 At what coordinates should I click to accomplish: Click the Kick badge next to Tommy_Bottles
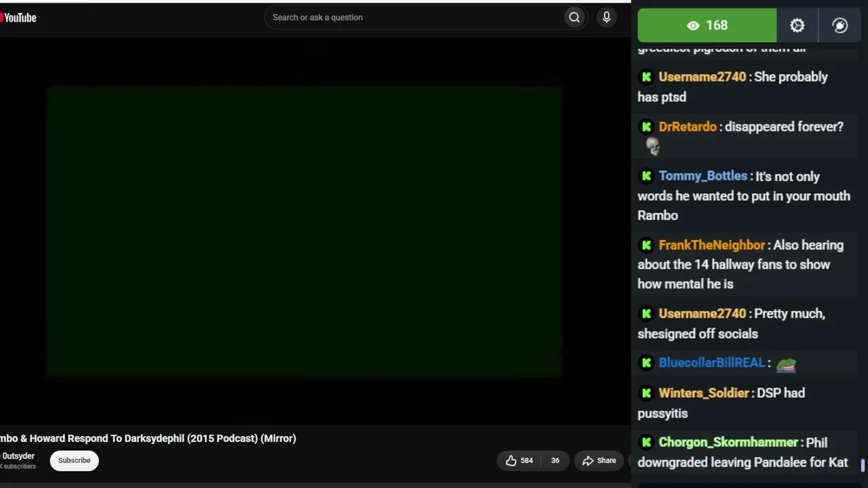click(646, 176)
